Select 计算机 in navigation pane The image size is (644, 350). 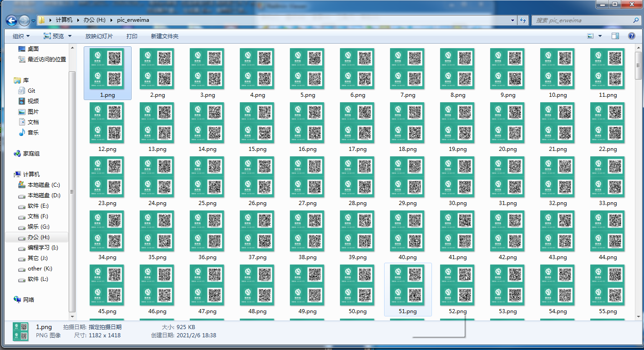click(x=27, y=175)
